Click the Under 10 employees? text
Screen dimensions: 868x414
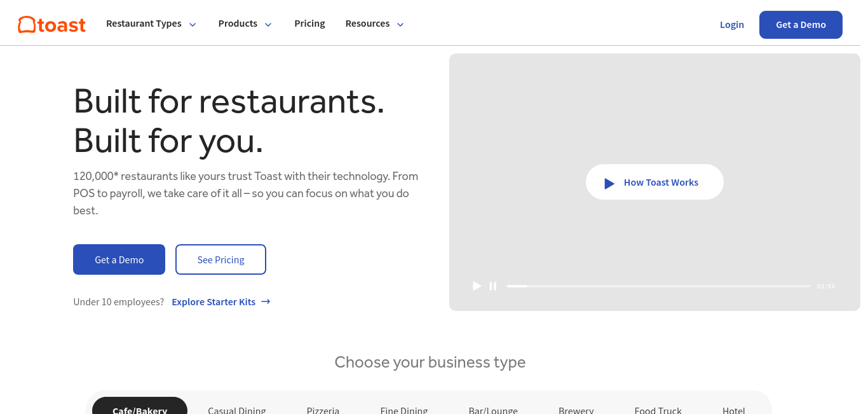click(119, 301)
